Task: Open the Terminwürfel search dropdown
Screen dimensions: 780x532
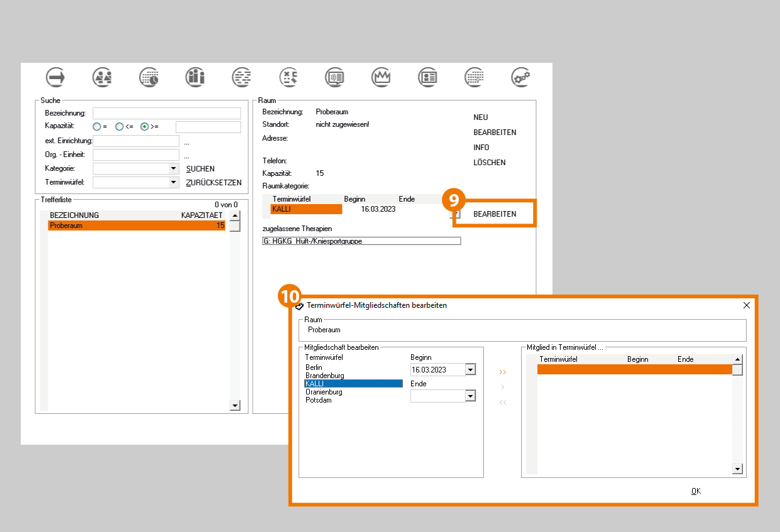Action: pyautogui.click(x=173, y=182)
